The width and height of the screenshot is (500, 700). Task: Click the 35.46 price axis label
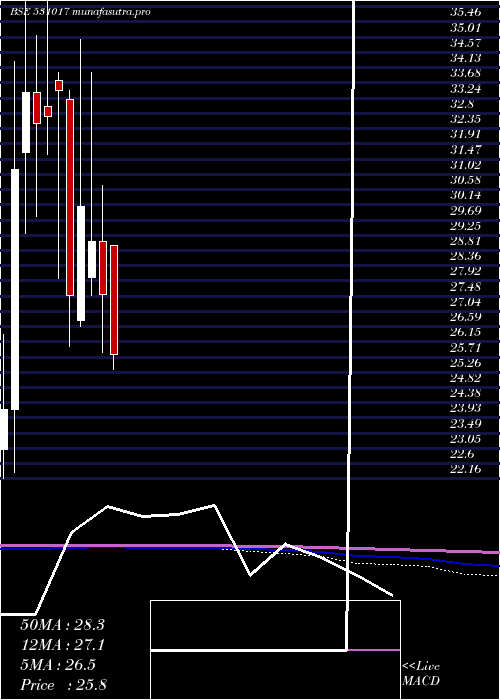click(x=465, y=12)
